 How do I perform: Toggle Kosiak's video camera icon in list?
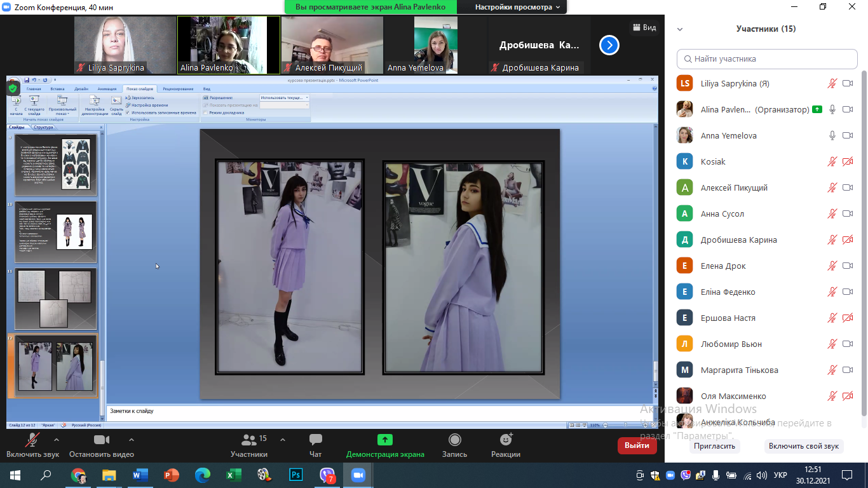(x=848, y=161)
